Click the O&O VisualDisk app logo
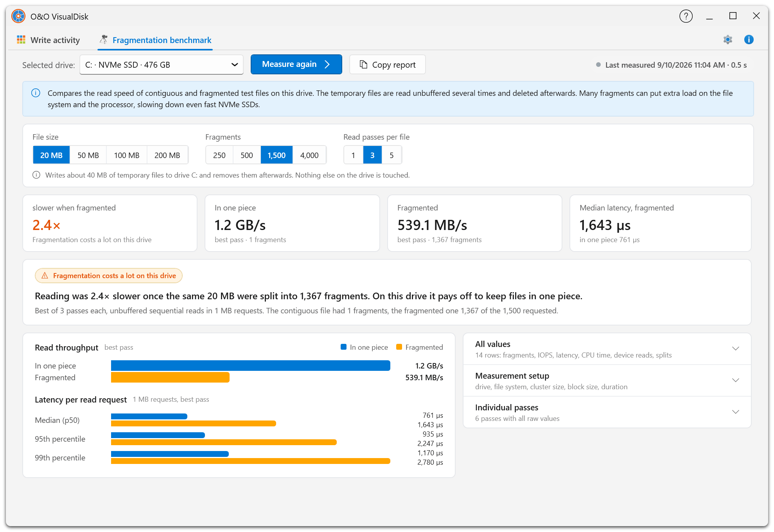Screen dimensions: 774x532 point(18,16)
